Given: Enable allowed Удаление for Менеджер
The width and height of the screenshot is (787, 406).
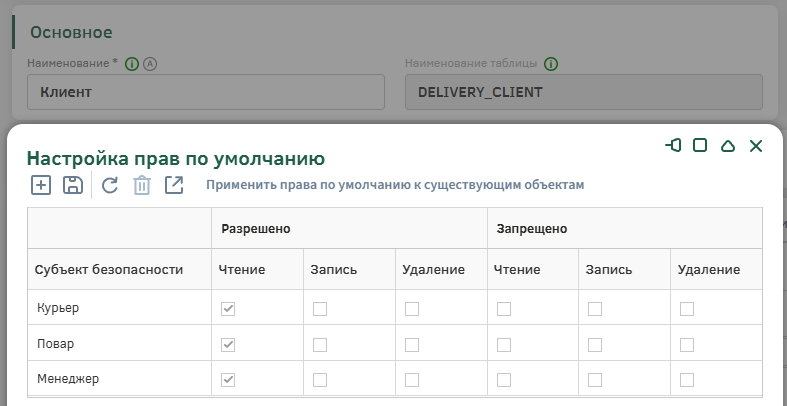Looking at the screenshot, I should (x=412, y=379).
